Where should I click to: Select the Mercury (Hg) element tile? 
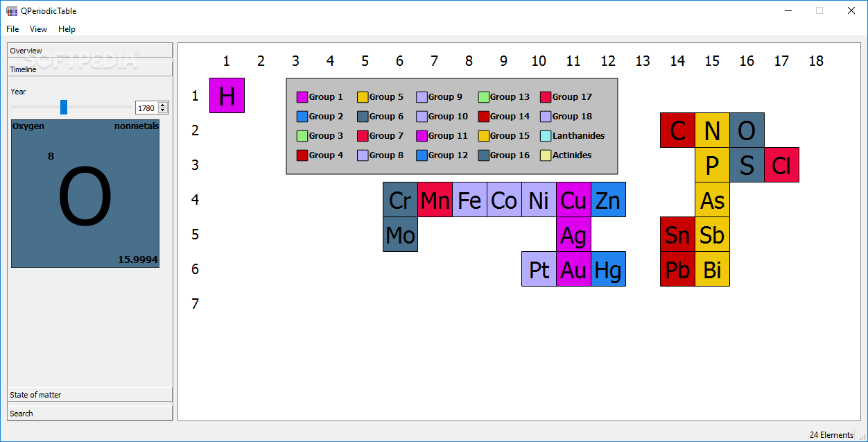[x=608, y=269]
